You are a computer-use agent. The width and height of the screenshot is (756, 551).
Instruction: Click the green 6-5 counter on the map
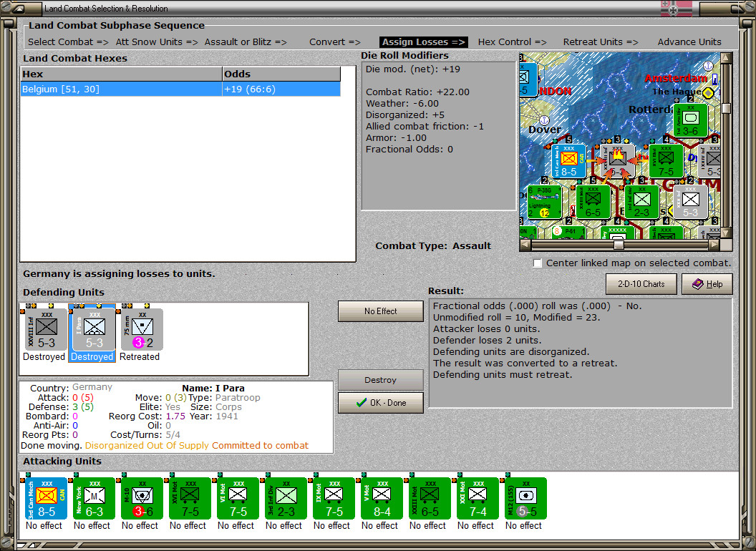click(593, 202)
